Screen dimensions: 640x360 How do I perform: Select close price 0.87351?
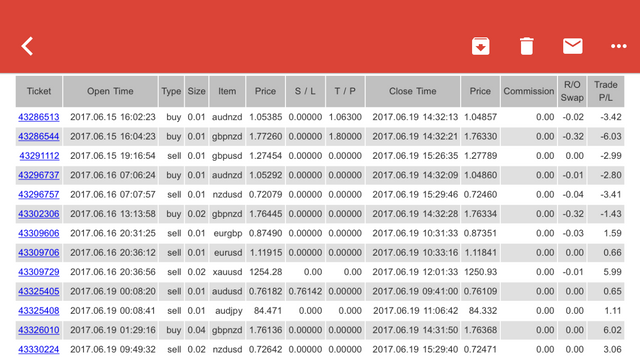click(480, 233)
